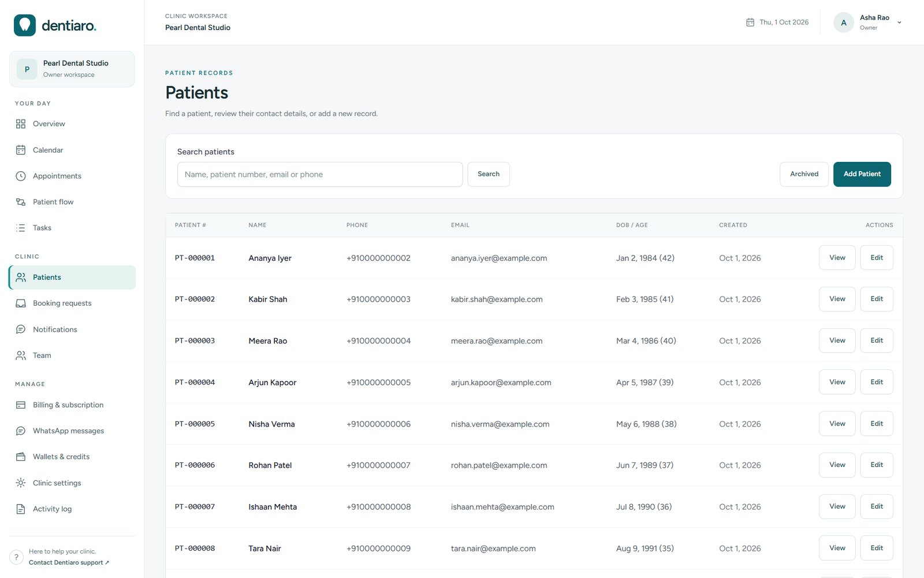The image size is (924, 578).
Task: Click the help question mark icon
Action: click(x=17, y=557)
